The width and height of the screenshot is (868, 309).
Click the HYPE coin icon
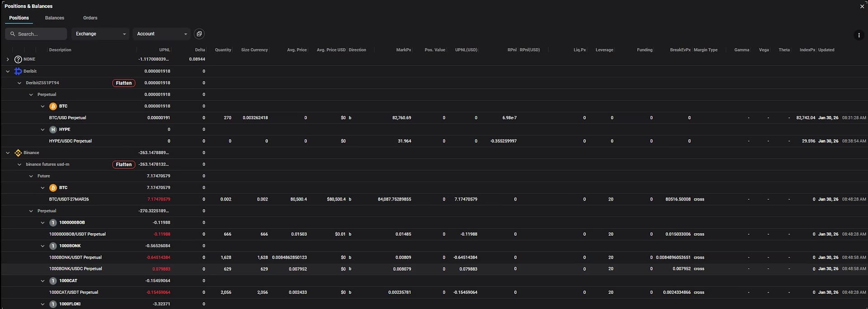click(53, 129)
